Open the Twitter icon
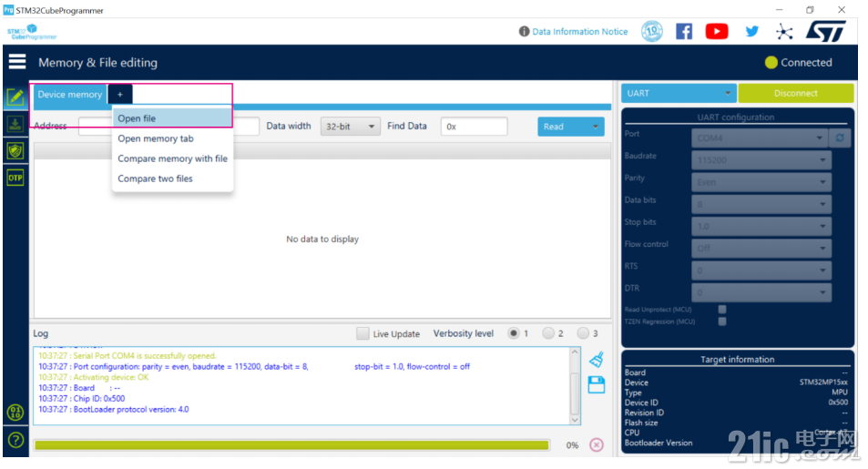This screenshot has height=469, width=868. coord(751,31)
